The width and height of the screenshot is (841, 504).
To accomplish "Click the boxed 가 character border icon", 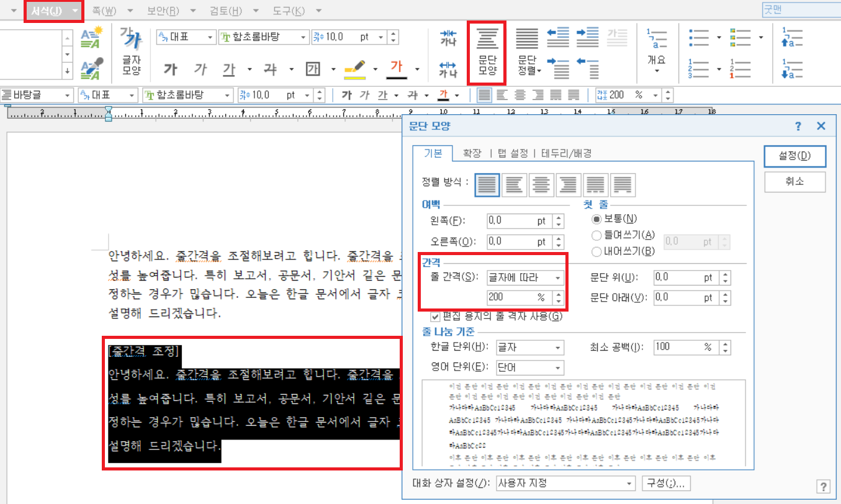I will [314, 69].
